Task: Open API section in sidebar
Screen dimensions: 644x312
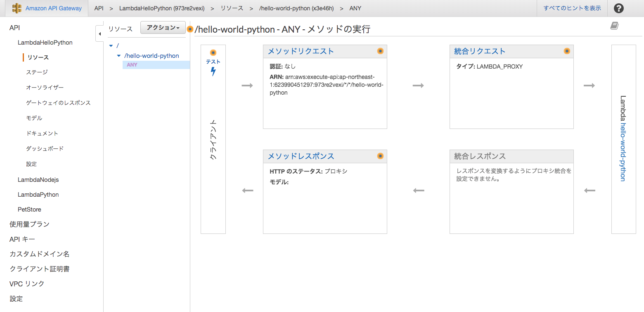Action: [14, 28]
